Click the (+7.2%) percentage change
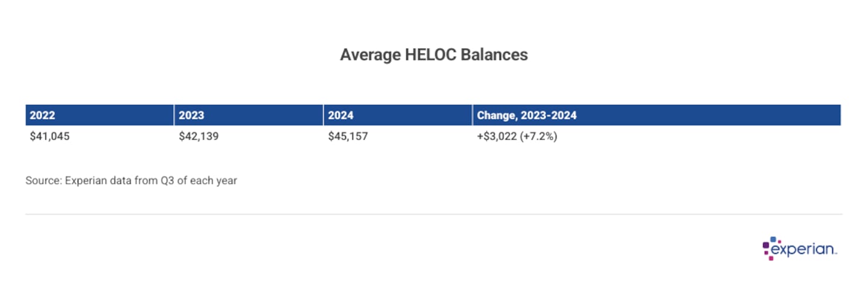This screenshot has width=868, height=284. coord(539,136)
